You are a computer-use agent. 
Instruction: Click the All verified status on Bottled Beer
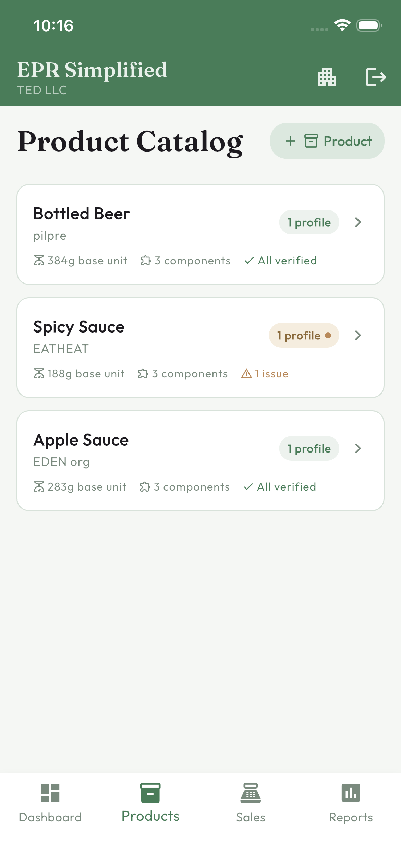coord(281,261)
